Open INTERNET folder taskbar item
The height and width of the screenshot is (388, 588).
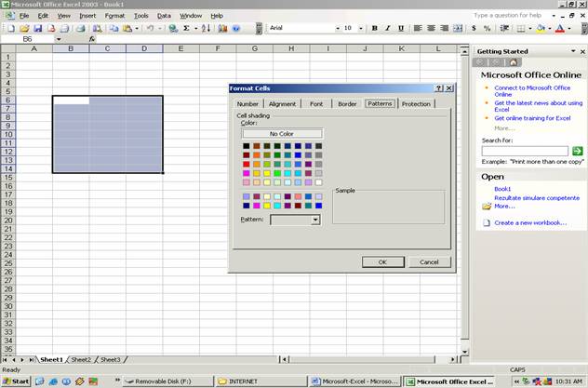[261, 381]
